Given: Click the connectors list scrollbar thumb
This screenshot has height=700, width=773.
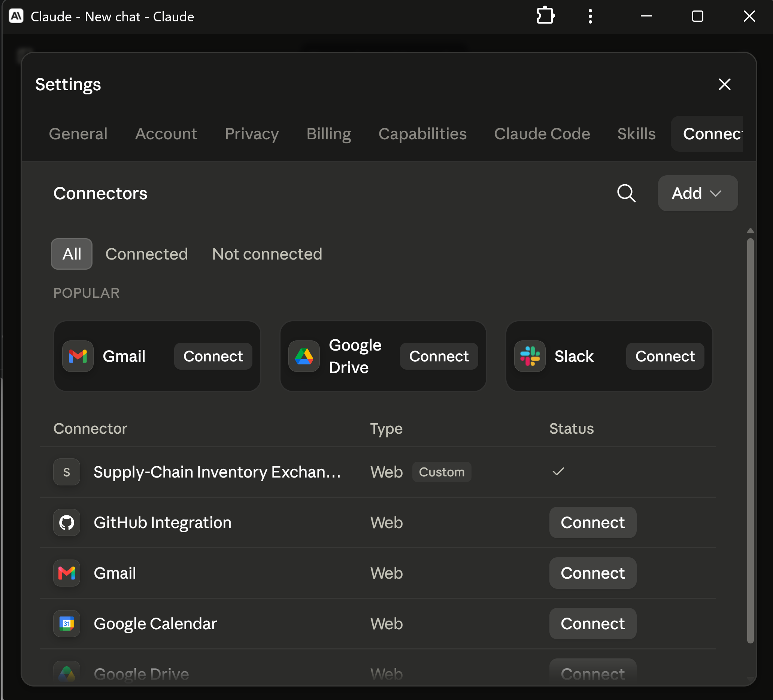Looking at the screenshot, I should (x=751, y=441).
